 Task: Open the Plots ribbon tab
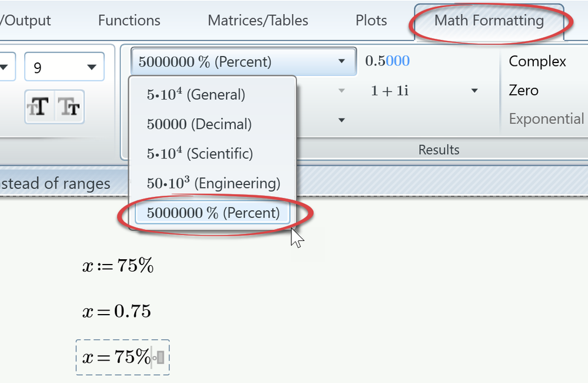pyautogui.click(x=371, y=21)
